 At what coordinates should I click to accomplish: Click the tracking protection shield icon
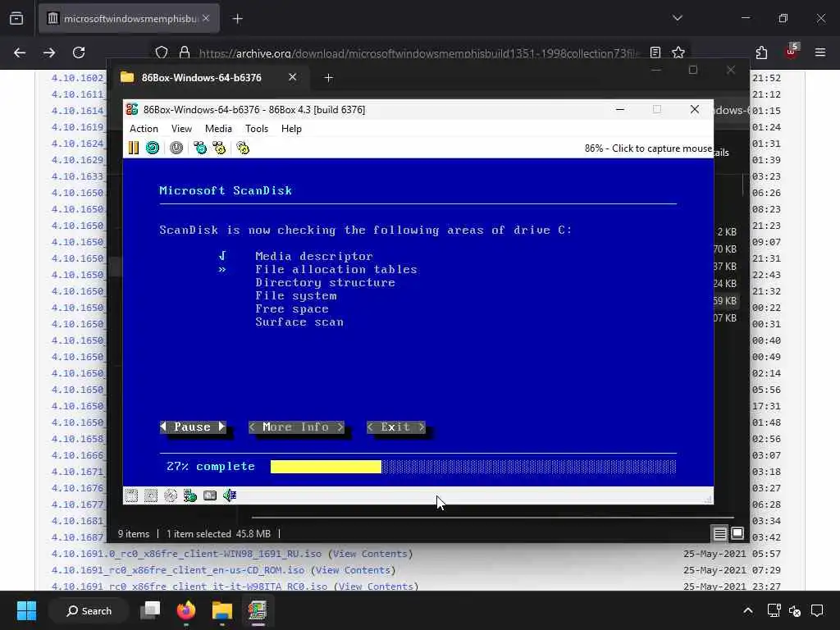[162, 52]
